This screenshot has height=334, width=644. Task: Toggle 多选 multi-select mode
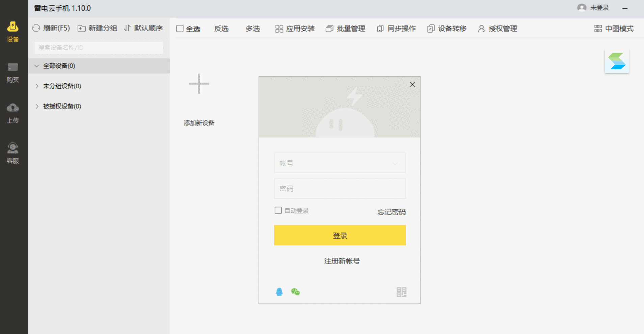[252, 28]
